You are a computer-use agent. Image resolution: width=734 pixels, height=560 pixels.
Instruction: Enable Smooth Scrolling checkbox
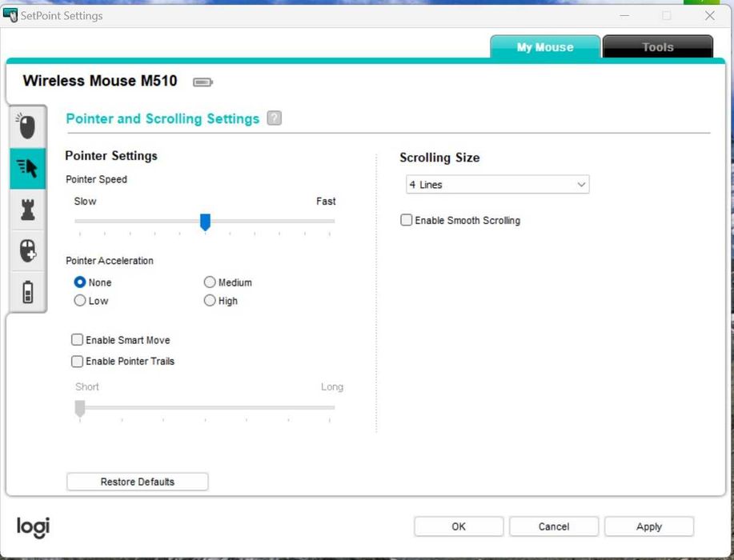coord(407,220)
